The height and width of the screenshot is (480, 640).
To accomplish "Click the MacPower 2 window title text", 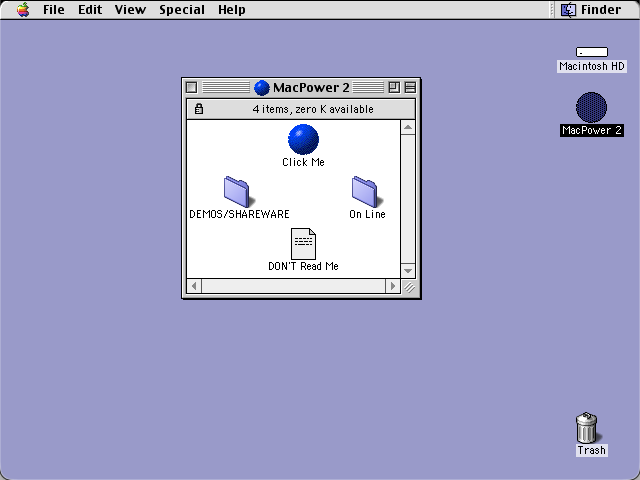I will [x=311, y=87].
